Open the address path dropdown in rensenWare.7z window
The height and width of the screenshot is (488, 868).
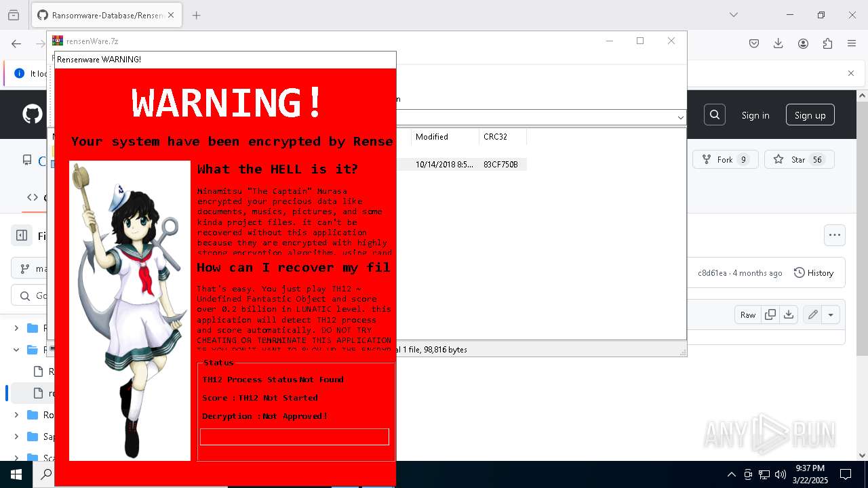tap(680, 117)
